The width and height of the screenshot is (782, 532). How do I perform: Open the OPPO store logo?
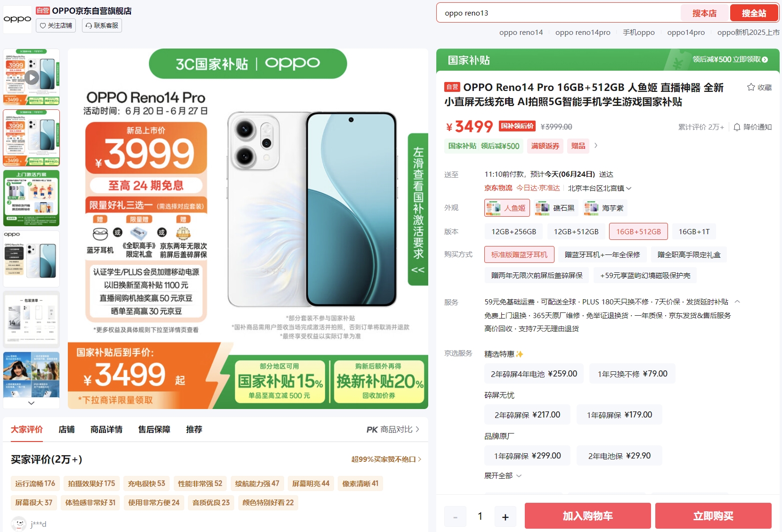tap(17, 19)
